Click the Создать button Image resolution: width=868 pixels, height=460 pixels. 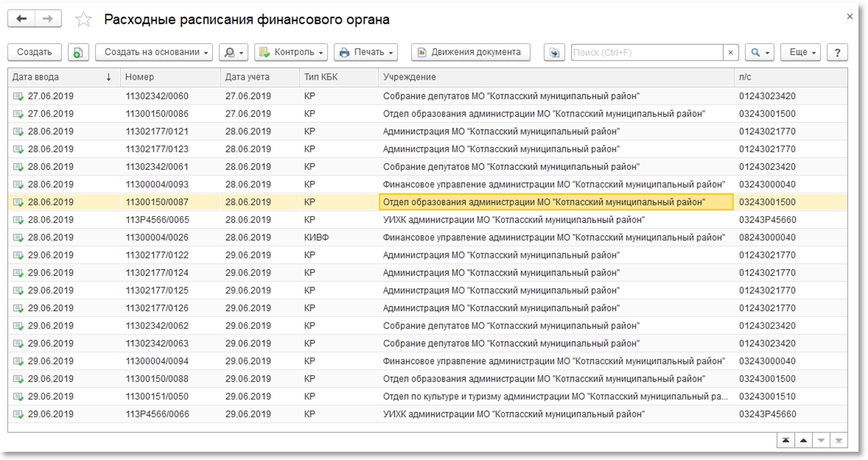coord(35,53)
